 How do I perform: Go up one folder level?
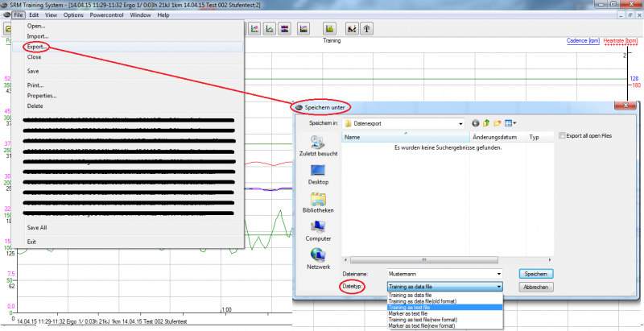pyautogui.click(x=486, y=123)
